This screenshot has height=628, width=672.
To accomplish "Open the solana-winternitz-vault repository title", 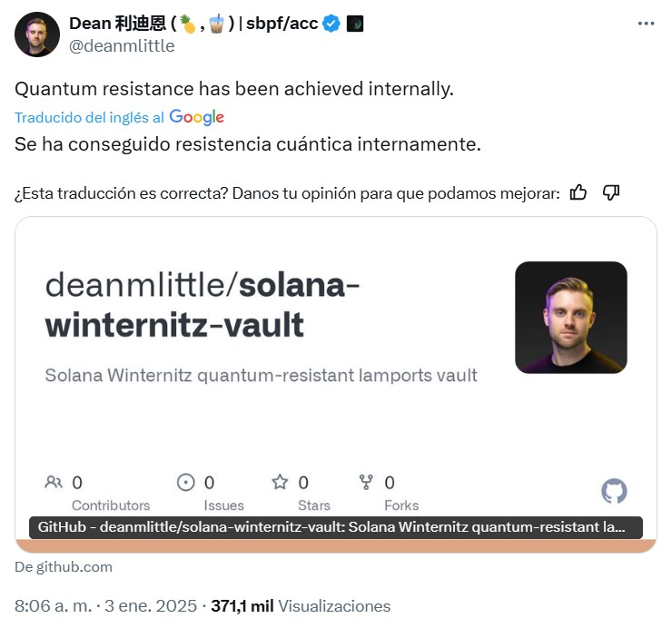I will [202, 305].
